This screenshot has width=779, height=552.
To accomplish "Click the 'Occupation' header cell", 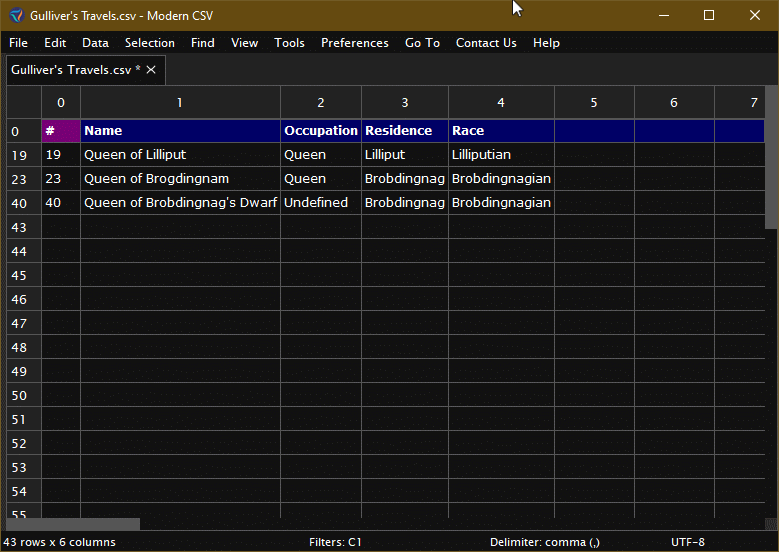I will coord(321,131).
